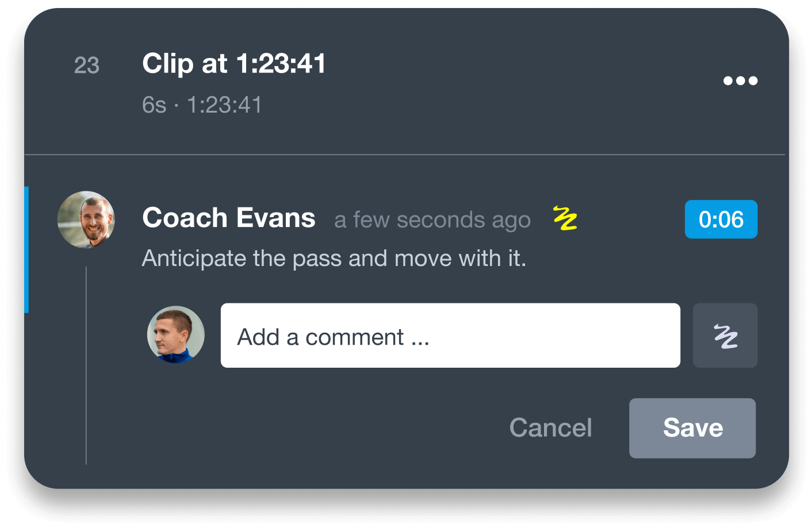Image resolution: width=812 pixels, height=528 pixels.
Task: Cancel the comment entry
Action: pos(550,428)
